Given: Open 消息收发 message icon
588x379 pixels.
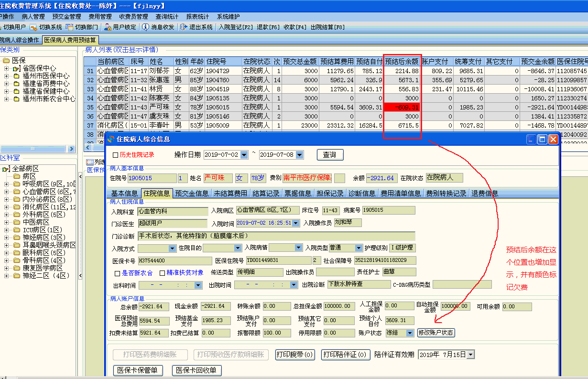Looking at the screenshot, I should click(x=146, y=27).
